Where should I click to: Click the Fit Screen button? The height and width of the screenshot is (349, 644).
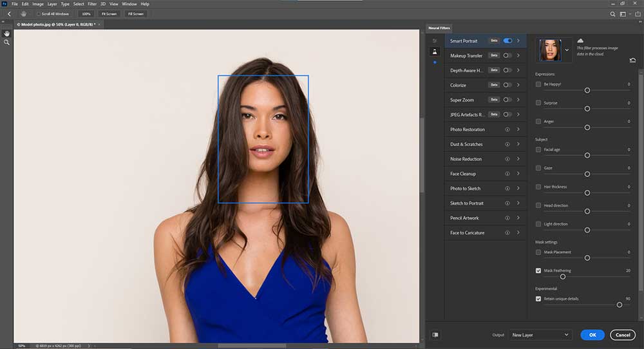tap(109, 14)
